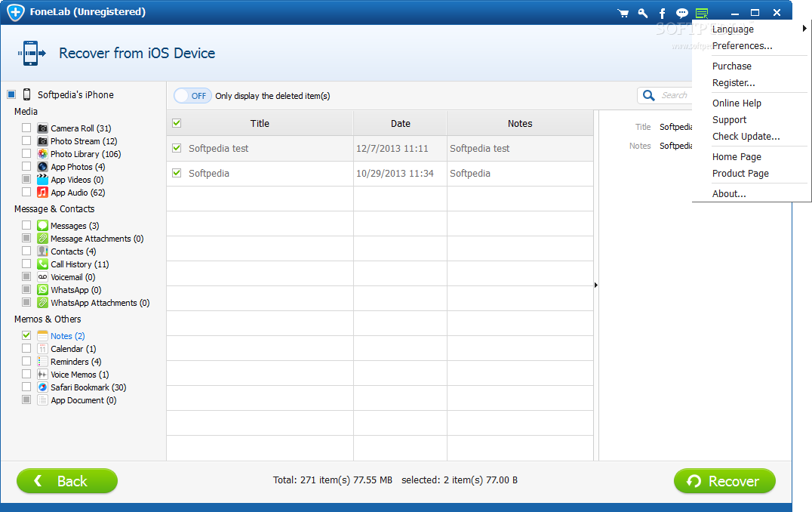Select the 12/7/2013 11:11 date cell

(392, 148)
